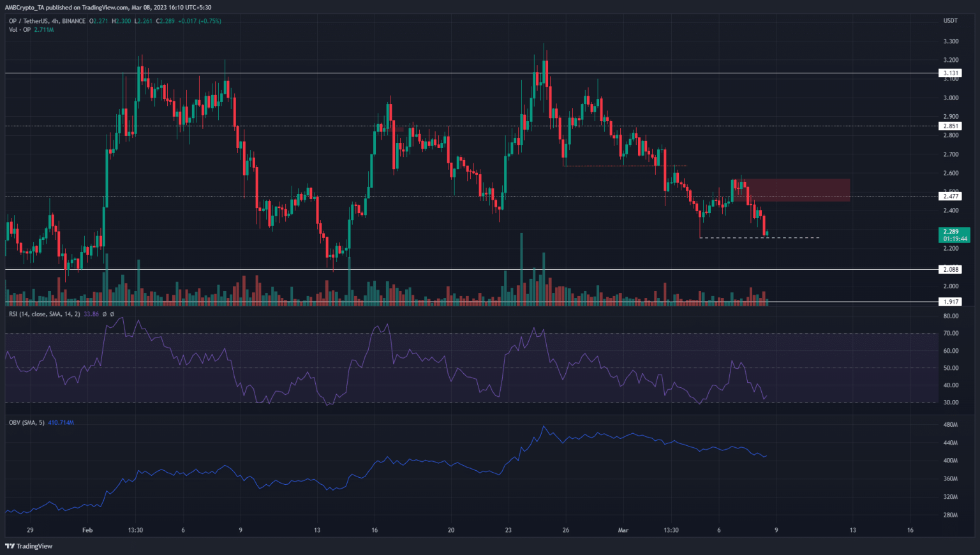Viewport: 980px width, 555px height.
Task: Click the Mar date label on time axis
Action: click(623, 530)
